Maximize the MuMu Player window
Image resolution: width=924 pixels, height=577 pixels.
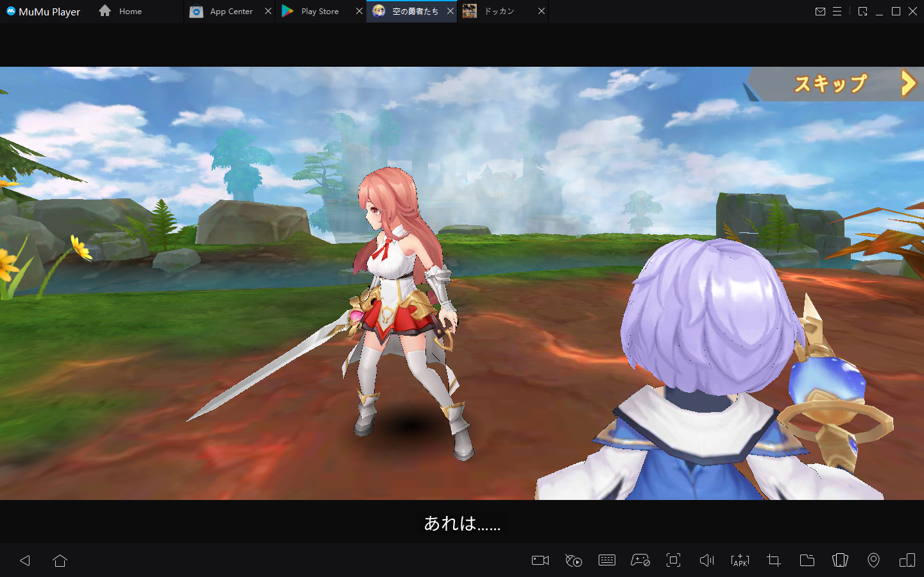[x=896, y=12]
